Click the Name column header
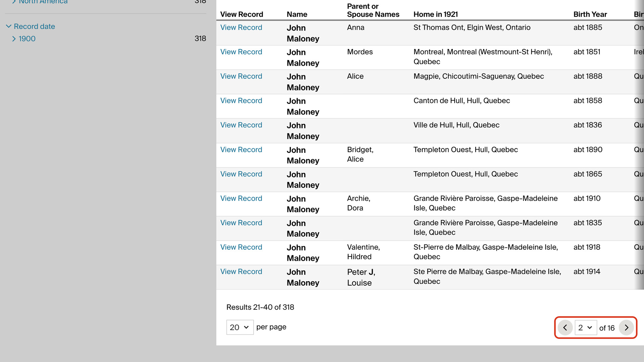The width and height of the screenshot is (644, 362). pos(297,14)
